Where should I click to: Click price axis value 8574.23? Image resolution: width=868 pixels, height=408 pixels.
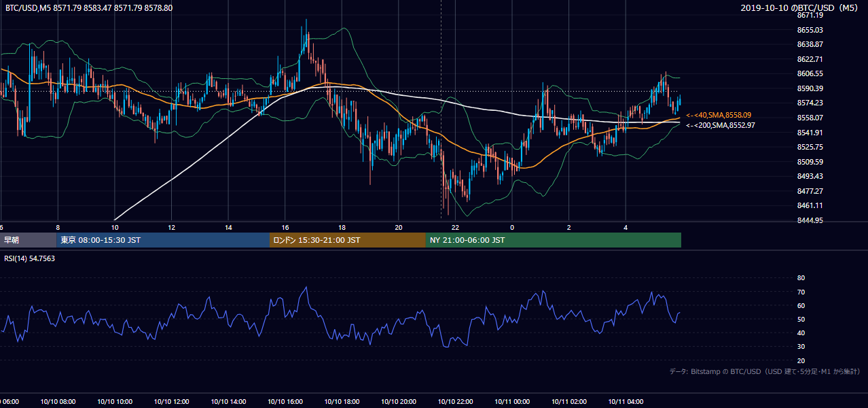pos(810,103)
